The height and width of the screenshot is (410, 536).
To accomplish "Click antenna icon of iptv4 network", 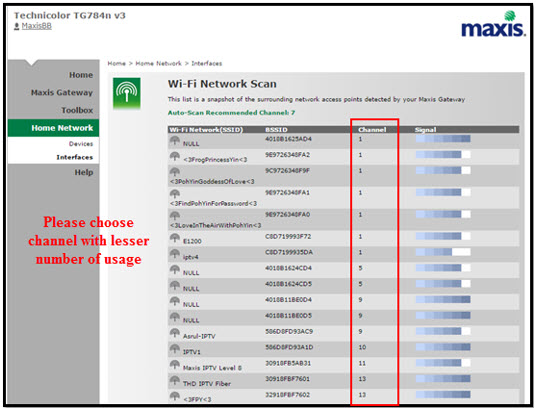I will [x=175, y=253].
